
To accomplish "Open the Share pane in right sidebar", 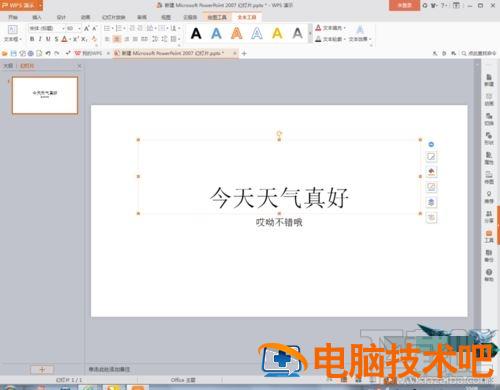I will (x=489, y=217).
